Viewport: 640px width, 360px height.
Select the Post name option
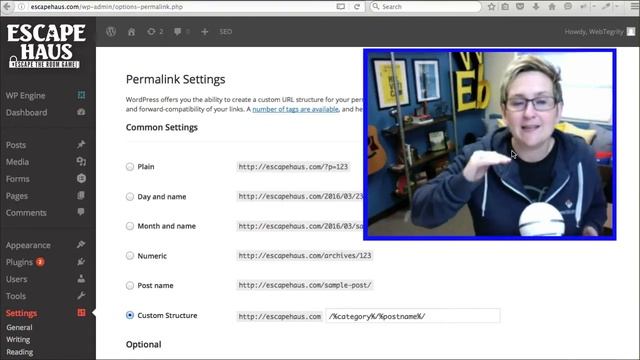click(130, 285)
